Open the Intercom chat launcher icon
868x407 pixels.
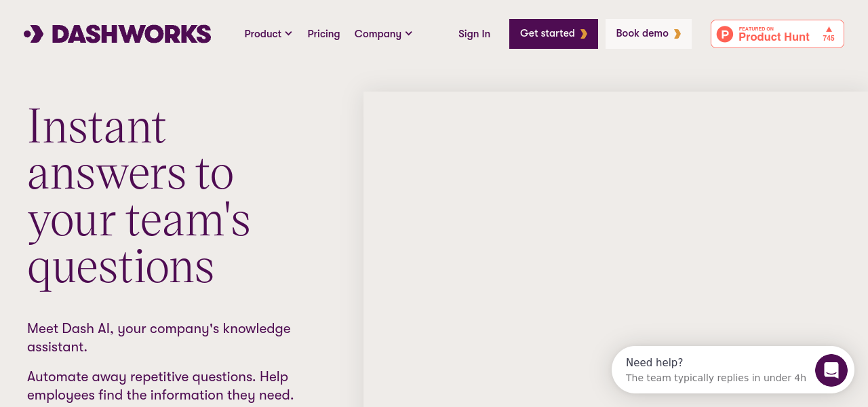tap(831, 370)
